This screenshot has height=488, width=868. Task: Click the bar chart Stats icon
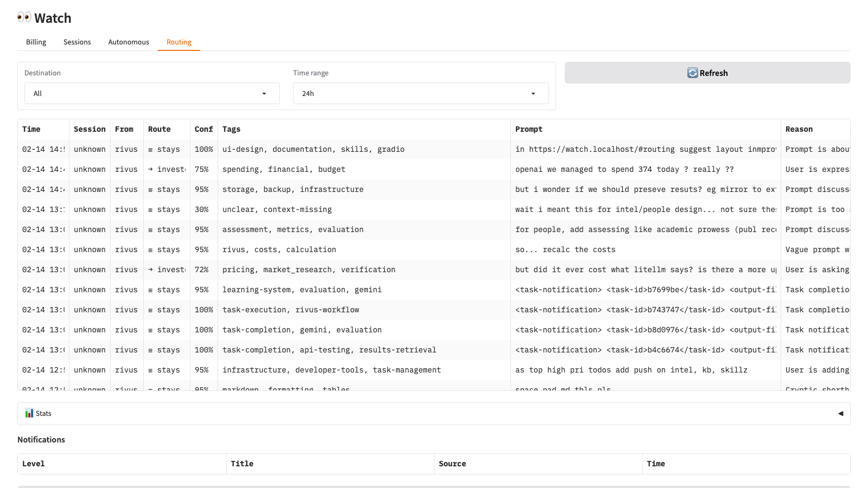(29, 413)
